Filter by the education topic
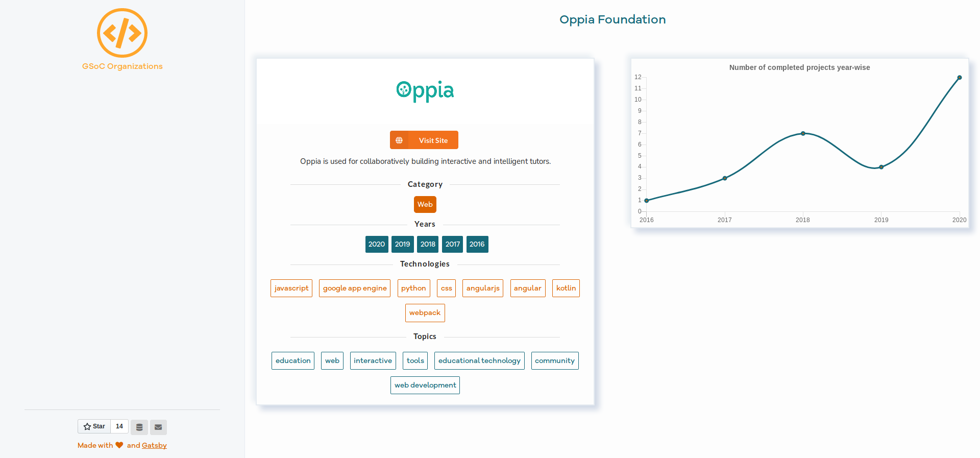The width and height of the screenshot is (980, 458). [293, 360]
